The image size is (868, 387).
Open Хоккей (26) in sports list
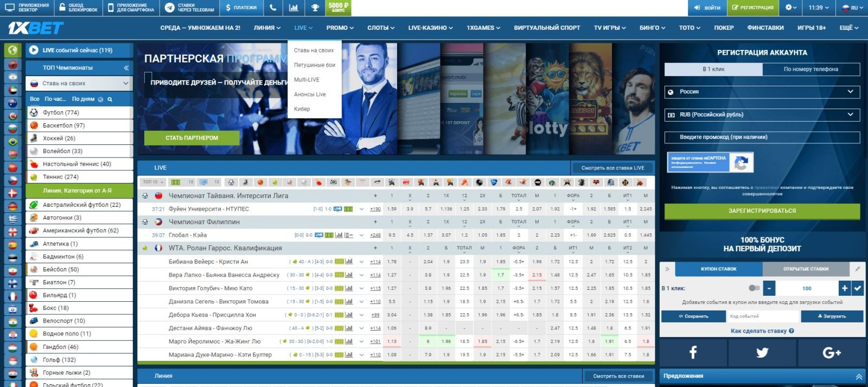pyautogui.click(x=79, y=138)
